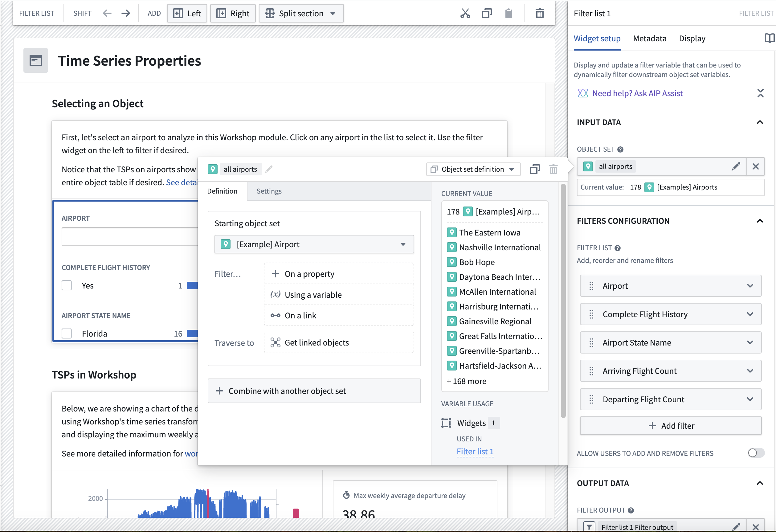Collapse the FILTERS CONFIGURATION section

pyautogui.click(x=760, y=221)
